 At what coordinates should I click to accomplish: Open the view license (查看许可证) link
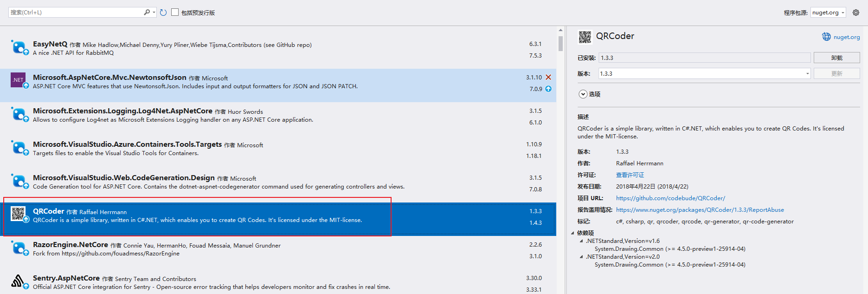(630, 175)
